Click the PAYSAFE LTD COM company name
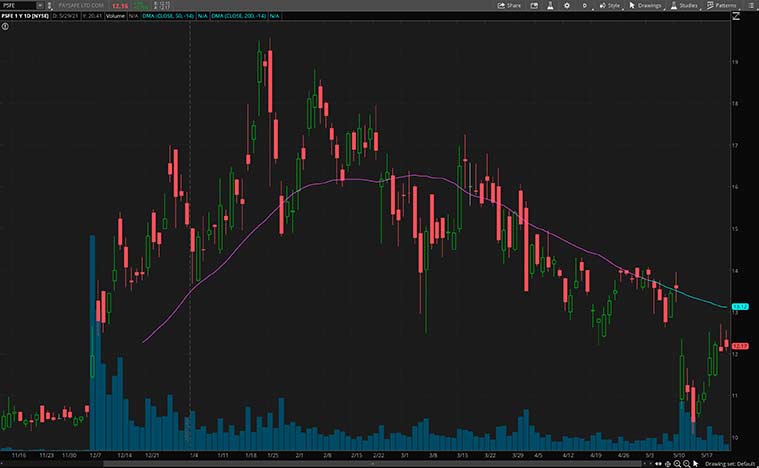Image resolution: width=759 pixels, height=468 pixels. pos(81,6)
